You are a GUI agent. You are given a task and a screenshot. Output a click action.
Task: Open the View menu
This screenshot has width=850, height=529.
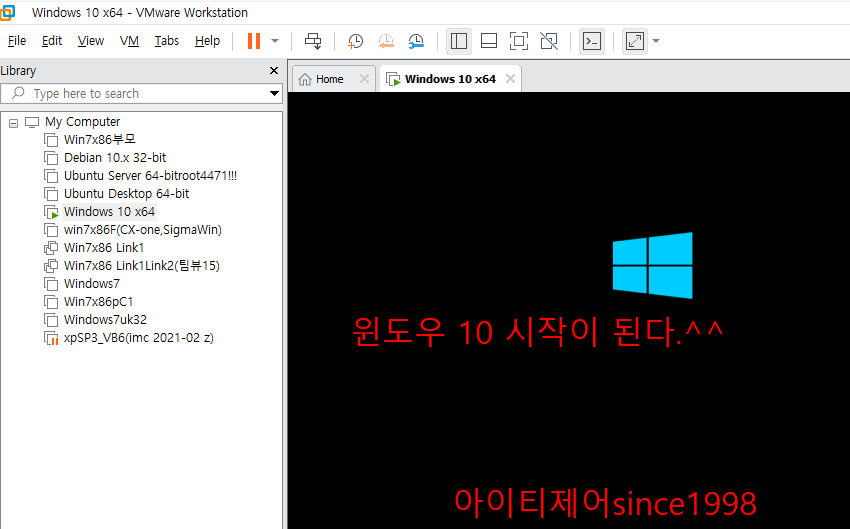click(91, 41)
